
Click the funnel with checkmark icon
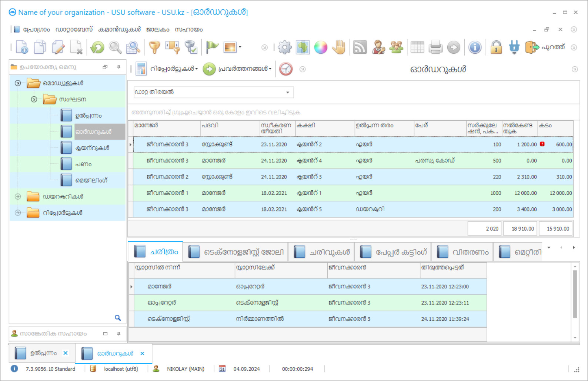pyautogui.click(x=191, y=47)
